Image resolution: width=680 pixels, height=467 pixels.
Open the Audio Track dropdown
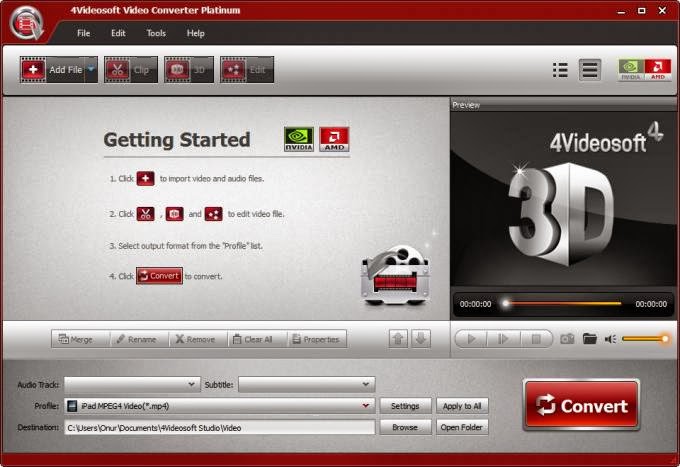coord(132,384)
